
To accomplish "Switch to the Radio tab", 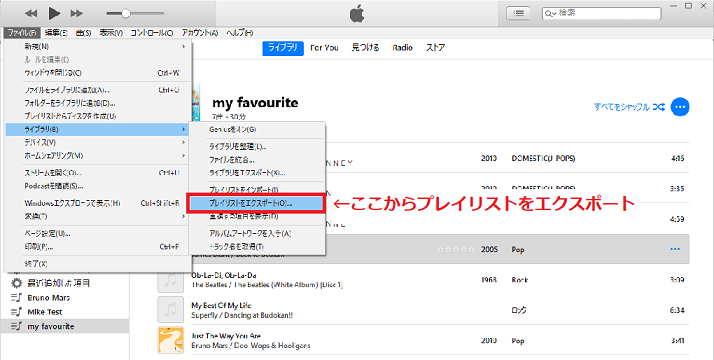I will click(403, 48).
